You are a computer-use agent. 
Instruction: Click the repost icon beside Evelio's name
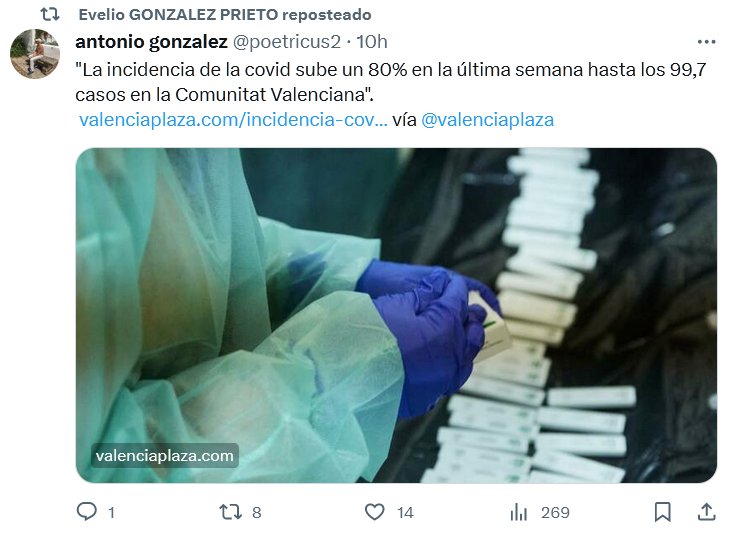pyautogui.click(x=50, y=14)
